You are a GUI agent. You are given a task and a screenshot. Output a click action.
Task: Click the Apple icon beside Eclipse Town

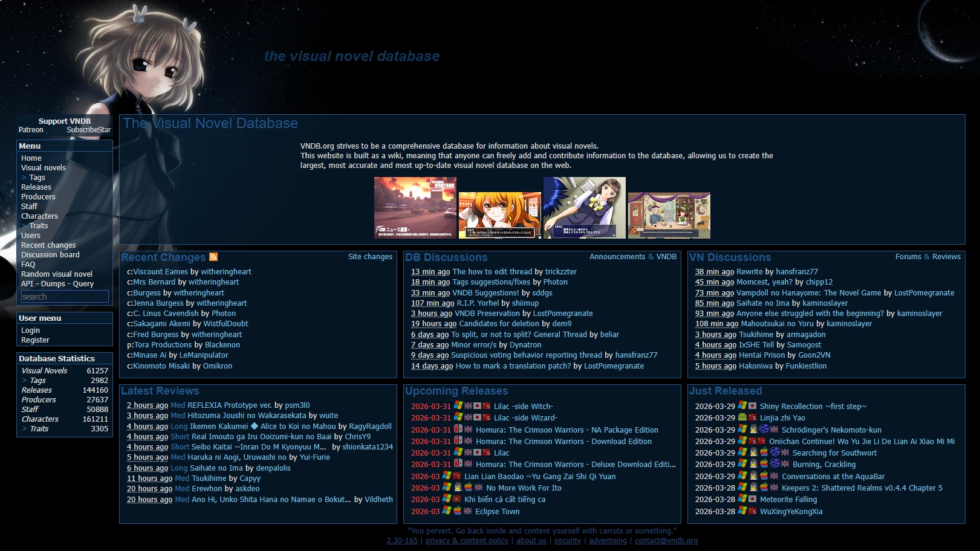click(458, 511)
